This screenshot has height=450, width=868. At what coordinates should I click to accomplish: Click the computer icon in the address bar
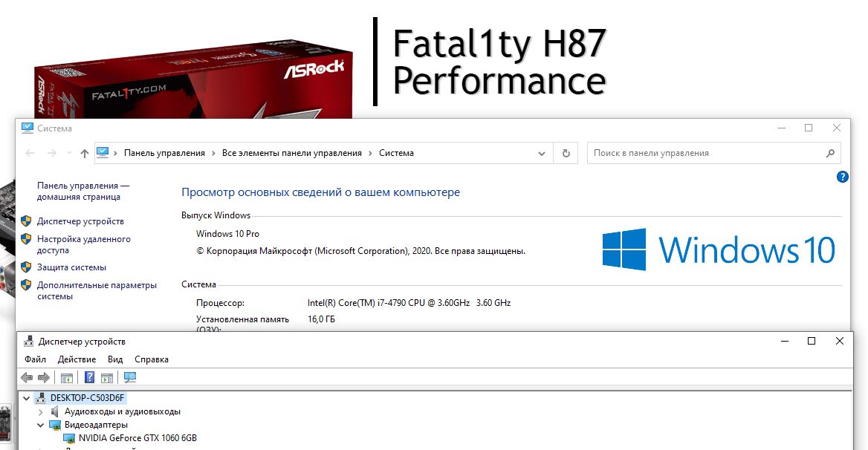(x=103, y=152)
